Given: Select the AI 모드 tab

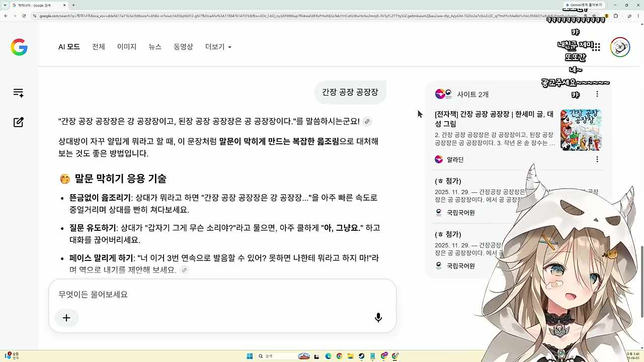Looking at the screenshot, I should (69, 47).
